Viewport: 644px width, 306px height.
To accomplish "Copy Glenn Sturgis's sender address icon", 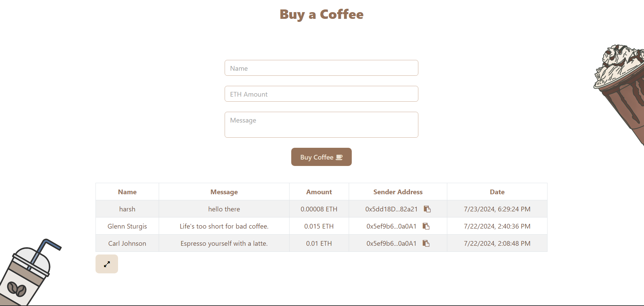I will tap(426, 226).
